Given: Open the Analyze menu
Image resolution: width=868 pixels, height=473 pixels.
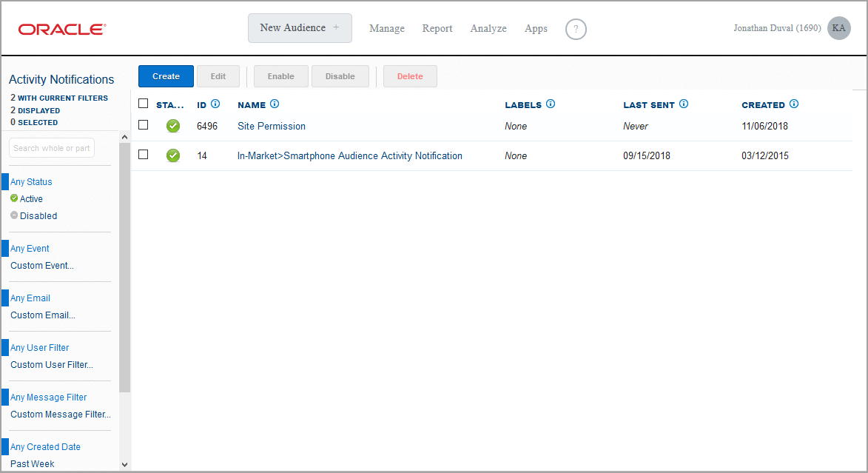Looking at the screenshot, I should (488, 28).
